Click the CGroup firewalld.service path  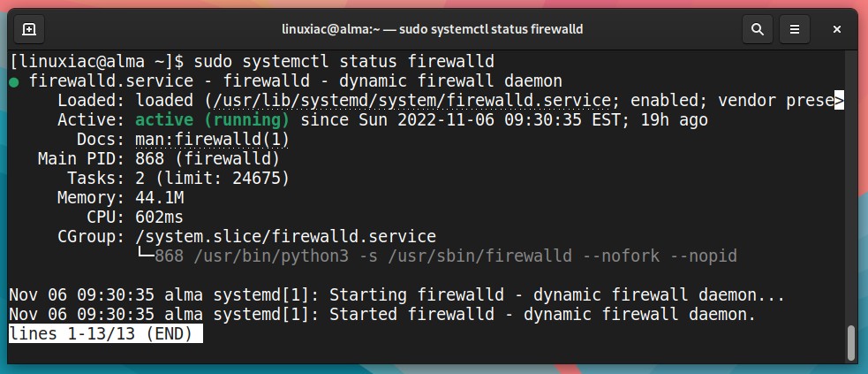coord(285,237)
